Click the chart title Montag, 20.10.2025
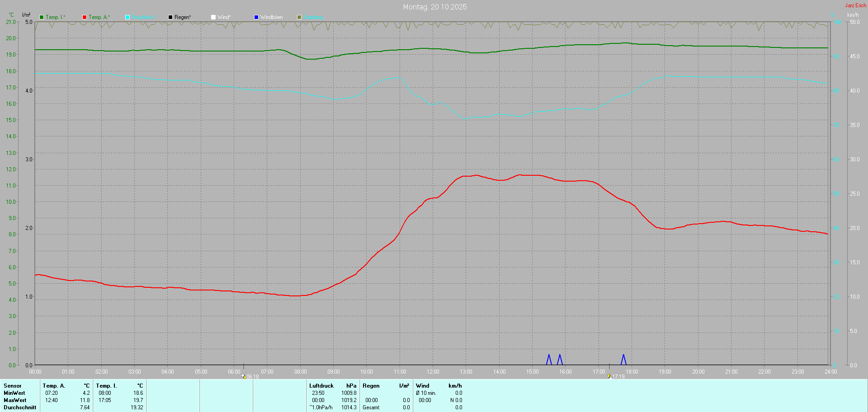 click(435, 7)
